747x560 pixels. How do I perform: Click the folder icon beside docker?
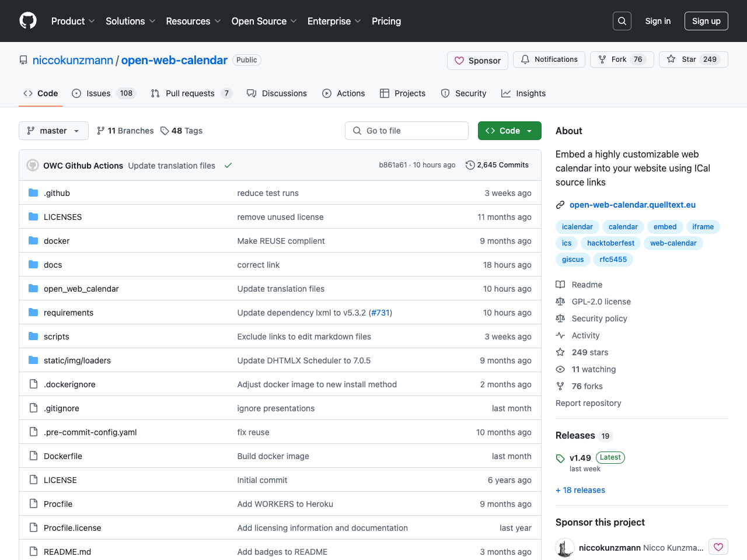pos(33,240)
